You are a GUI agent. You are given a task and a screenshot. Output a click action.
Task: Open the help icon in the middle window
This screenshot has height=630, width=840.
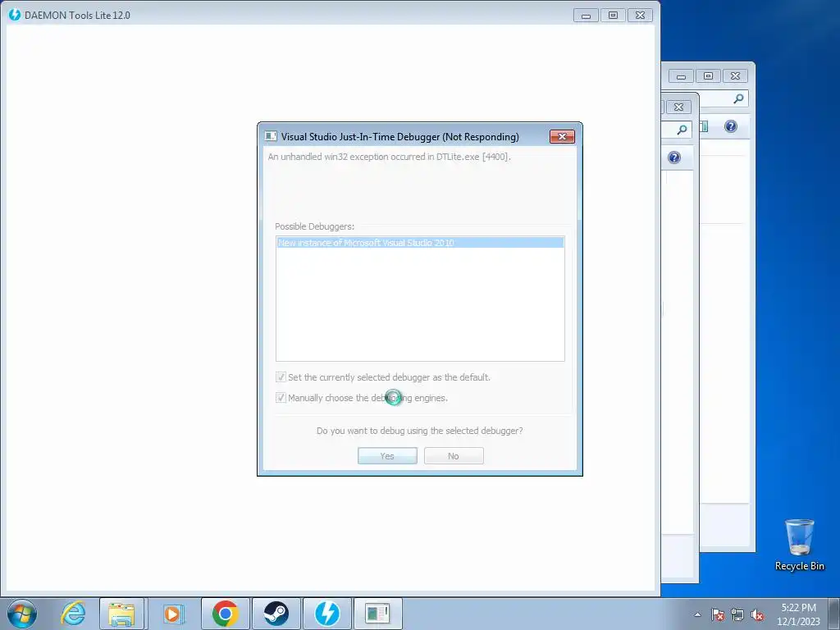point(674,157)
